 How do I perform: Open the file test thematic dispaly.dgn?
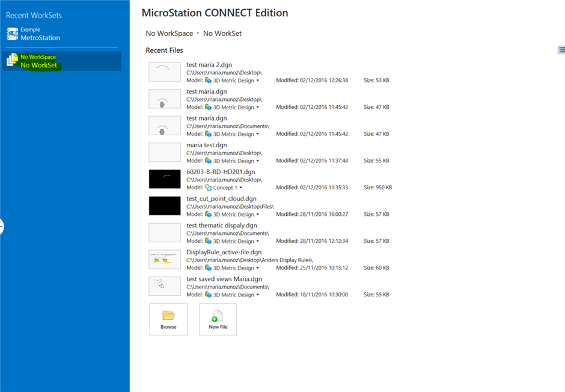(222, 225)
